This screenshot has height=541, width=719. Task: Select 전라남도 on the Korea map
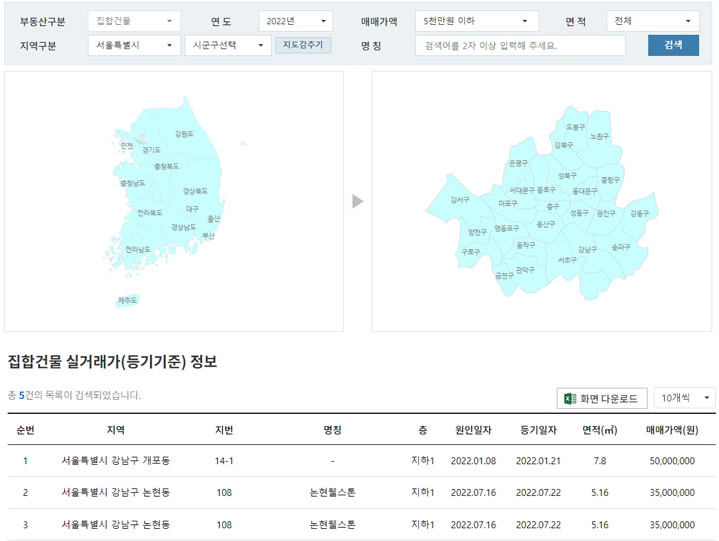click(x=138, y=249)
